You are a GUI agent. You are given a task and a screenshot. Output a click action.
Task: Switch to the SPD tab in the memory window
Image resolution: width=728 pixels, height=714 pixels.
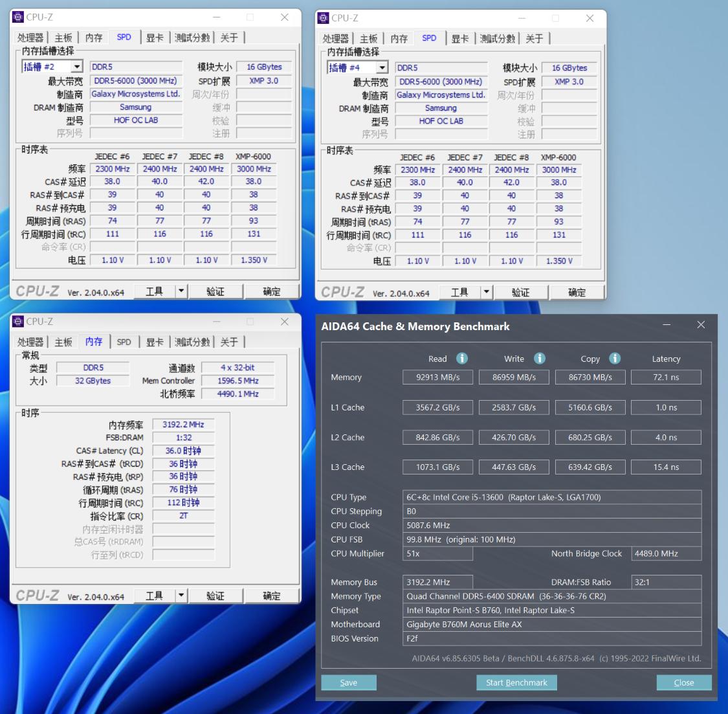click(x=124, y=341)
